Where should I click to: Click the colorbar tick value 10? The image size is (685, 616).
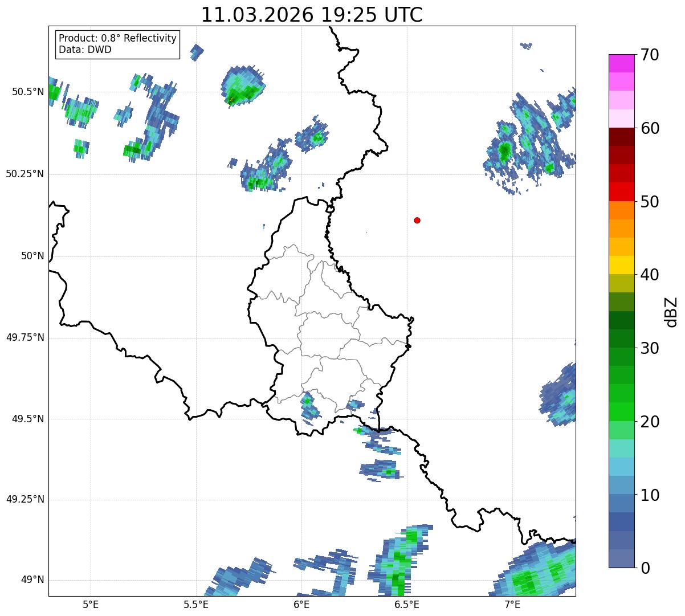[650, 495]
